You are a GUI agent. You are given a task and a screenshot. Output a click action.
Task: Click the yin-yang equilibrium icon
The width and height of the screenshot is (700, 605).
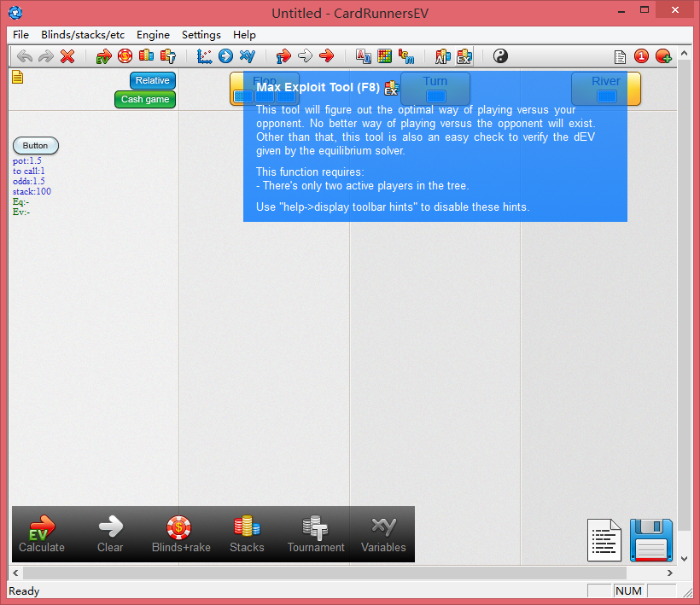pos(500,56)
